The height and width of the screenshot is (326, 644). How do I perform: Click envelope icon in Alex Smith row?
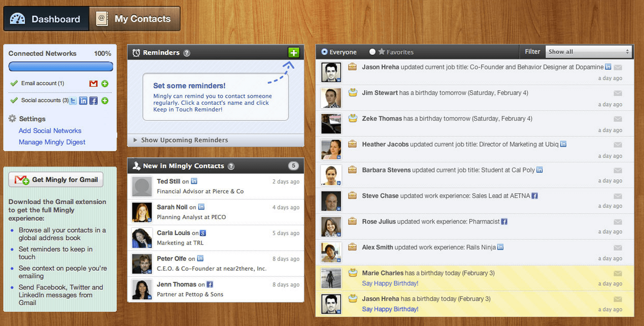[618, 248]
